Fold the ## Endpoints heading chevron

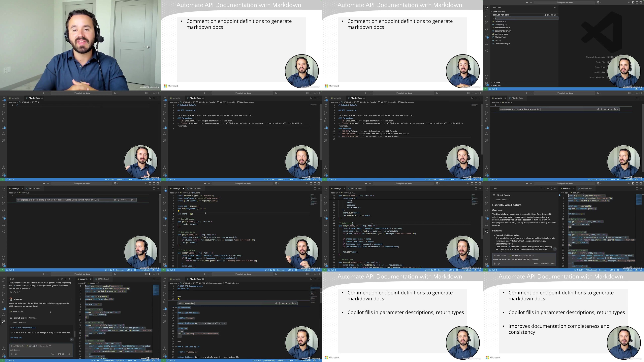click(x=176, y=308)
